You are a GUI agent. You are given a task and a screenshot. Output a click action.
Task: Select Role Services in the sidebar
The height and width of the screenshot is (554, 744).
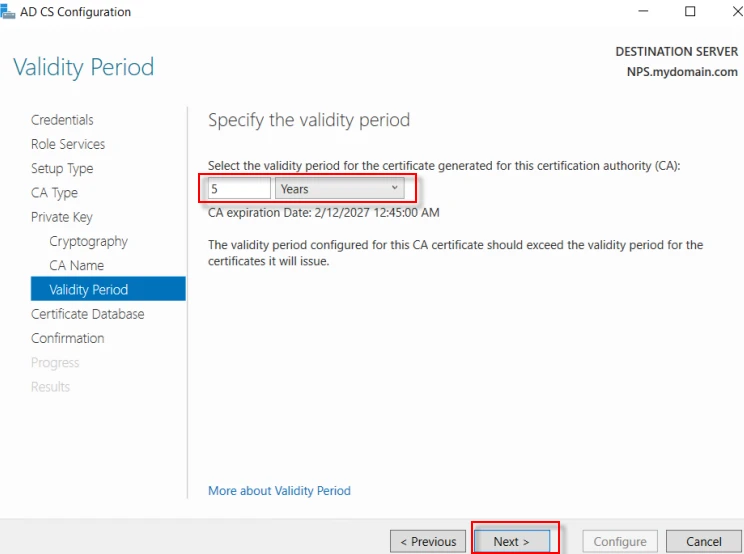coord(68,144)
